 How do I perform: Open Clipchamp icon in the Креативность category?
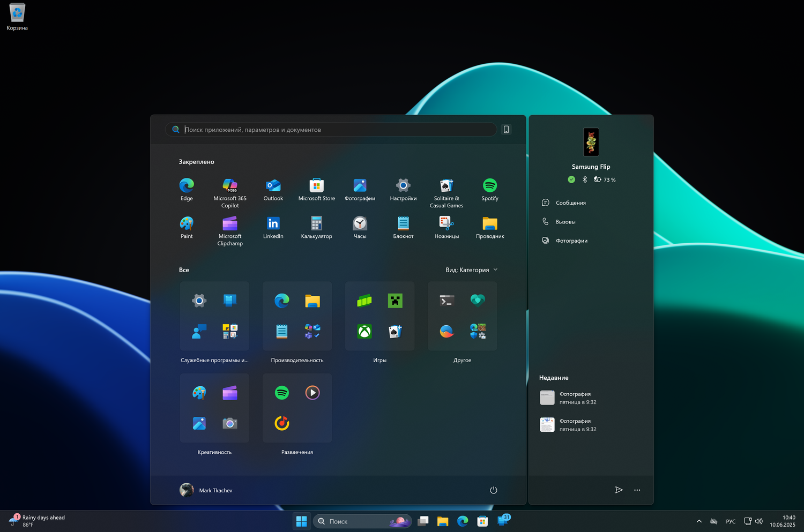[x=230, y=393]
